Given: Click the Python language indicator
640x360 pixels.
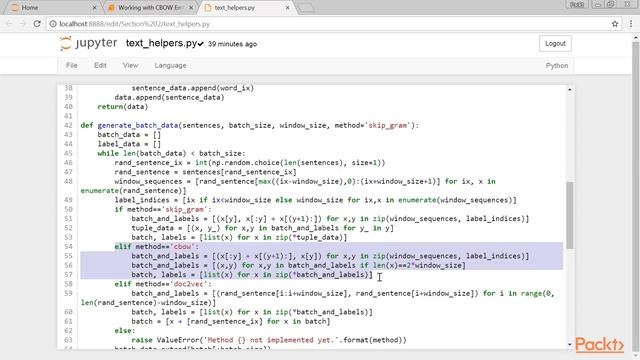Looking at the screenshot, I should pos(557,65).
